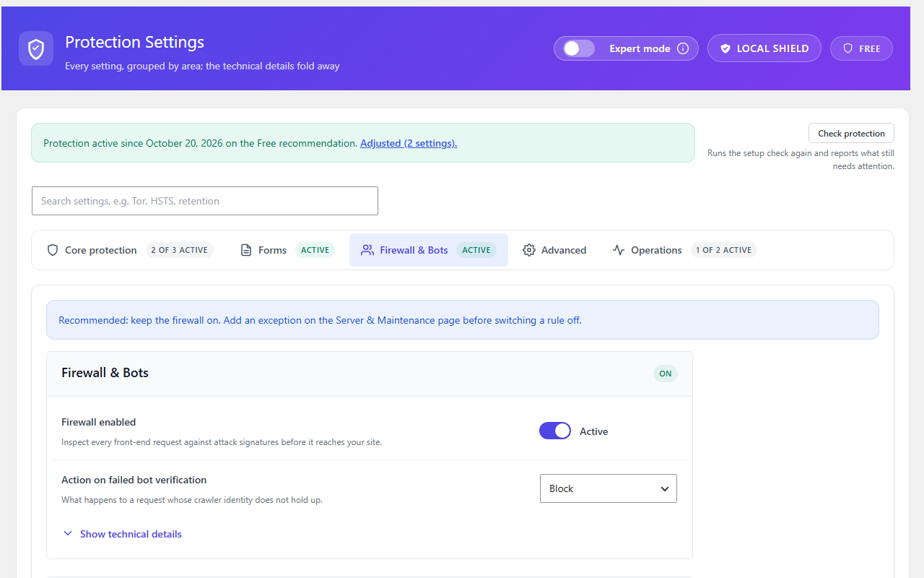The width and height of the screenshot is (924, 578).
Task: Click the blue 'Recommended: keep the firewall on' notice
Action: (463, 320)
